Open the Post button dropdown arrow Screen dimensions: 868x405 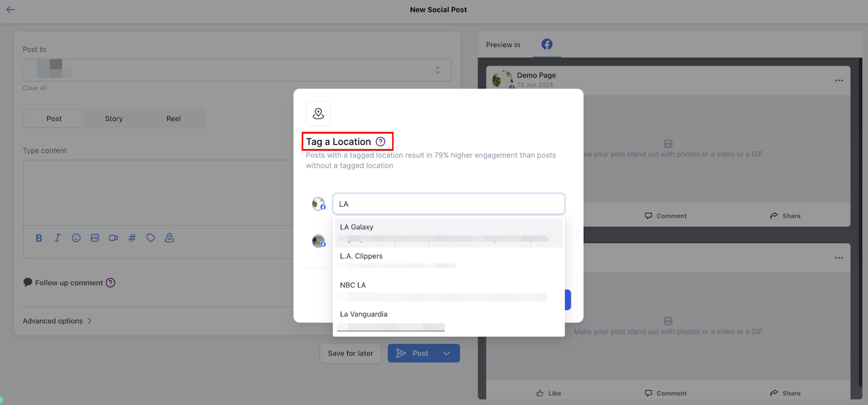coord(446,353)
